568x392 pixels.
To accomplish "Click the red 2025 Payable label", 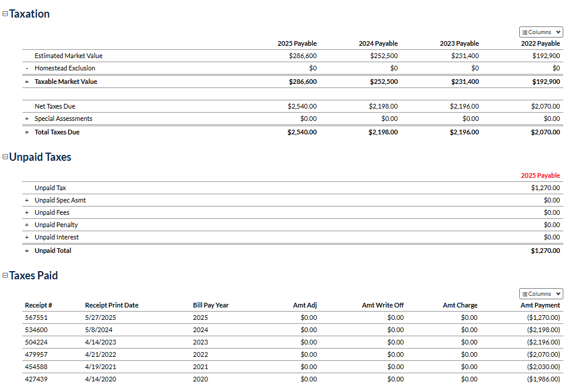I will click(x=540, y=175).
